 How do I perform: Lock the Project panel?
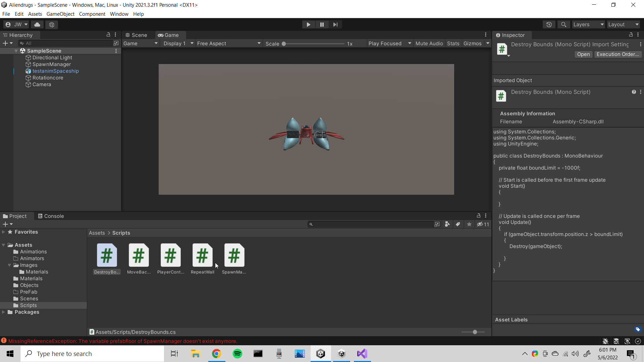click(479, 216)
